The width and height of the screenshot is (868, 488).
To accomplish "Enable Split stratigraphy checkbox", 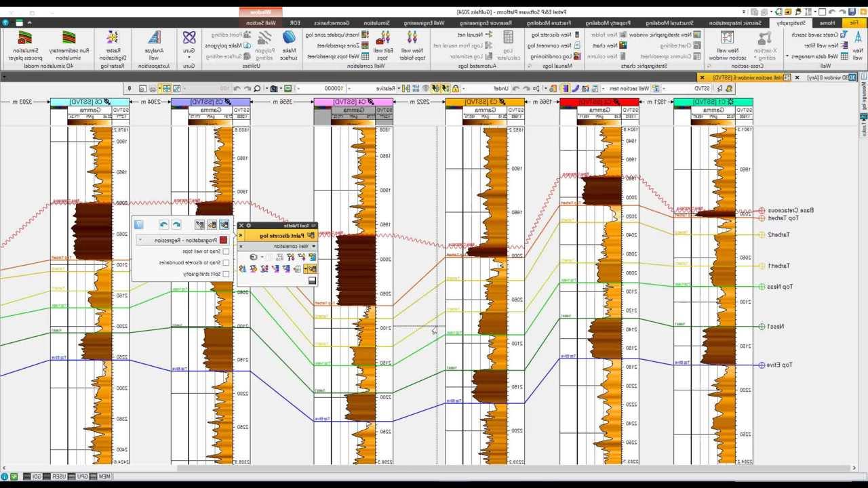I will [x=226, y=274].
